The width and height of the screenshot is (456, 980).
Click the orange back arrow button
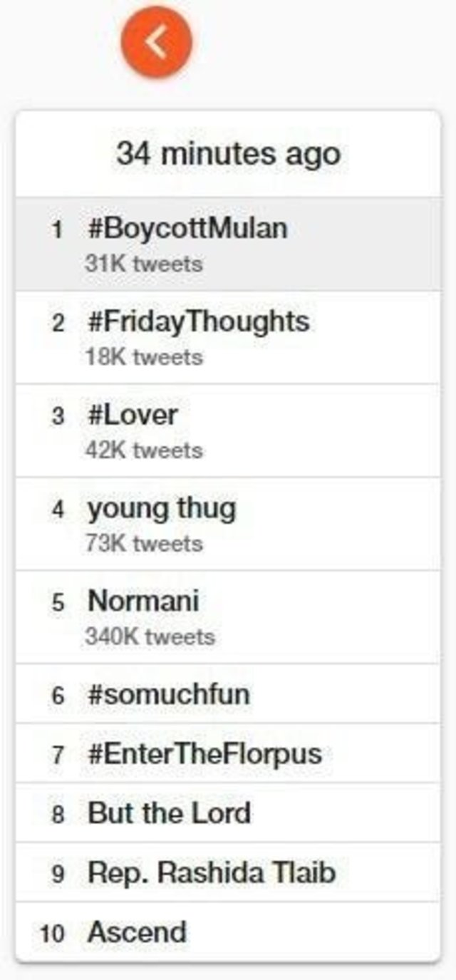[x=156, y=43]
